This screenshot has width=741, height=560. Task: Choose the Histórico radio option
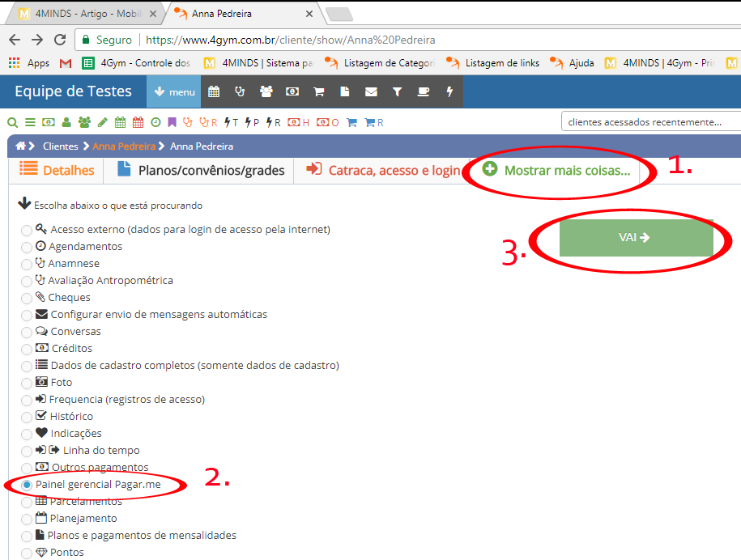(28, 417)
